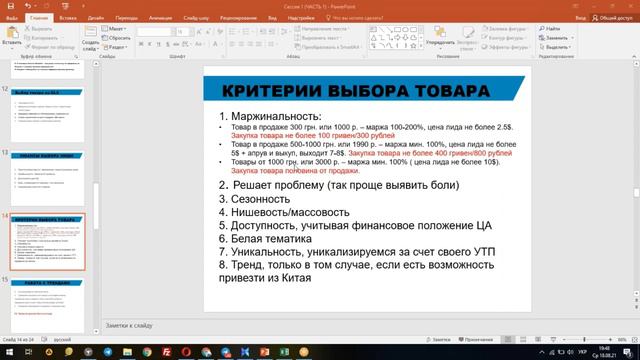The height and width of the screenshot is (360, 640).
Task: Click Select (Выделить) button
Action: point(555,47)
